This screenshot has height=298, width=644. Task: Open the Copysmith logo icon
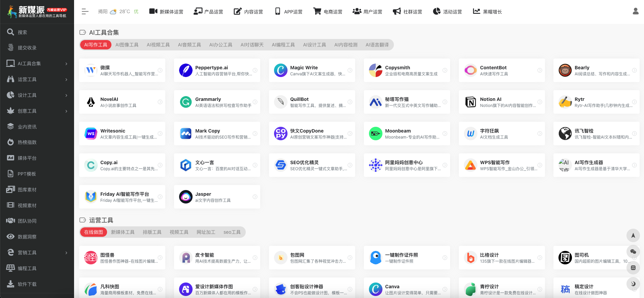pyautogui.click(x=375, y=70)
